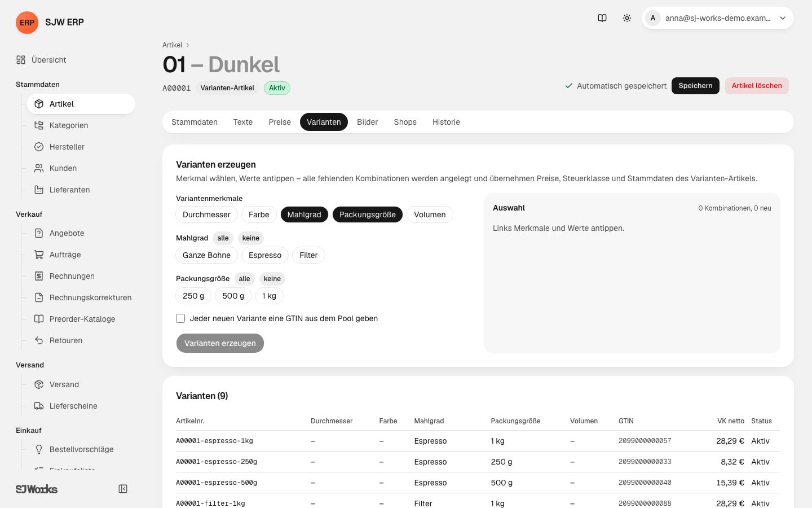The width and height of the screenshot is (812, 508).
Task: Open the anna@sj-works user account dropdown
Action: tap(718, 18)
